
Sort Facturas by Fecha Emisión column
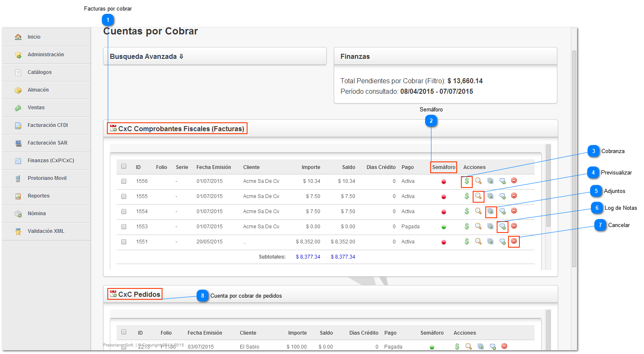click(213, 167)
